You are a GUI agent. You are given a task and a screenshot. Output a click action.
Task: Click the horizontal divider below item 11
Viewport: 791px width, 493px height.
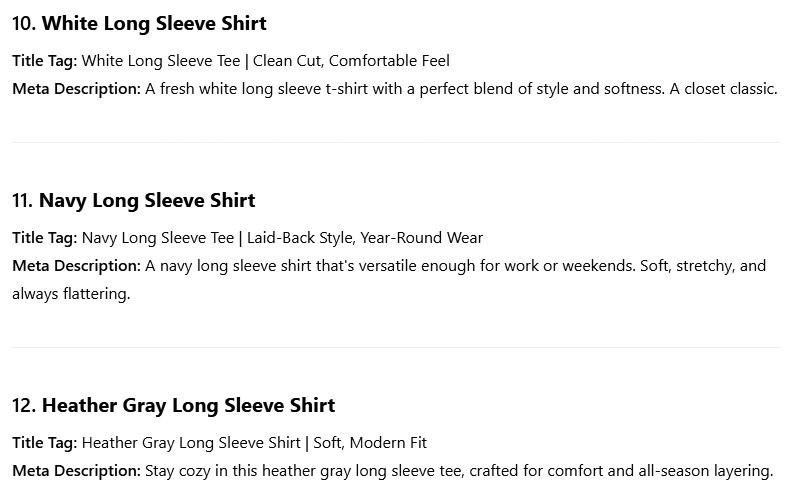396,348
